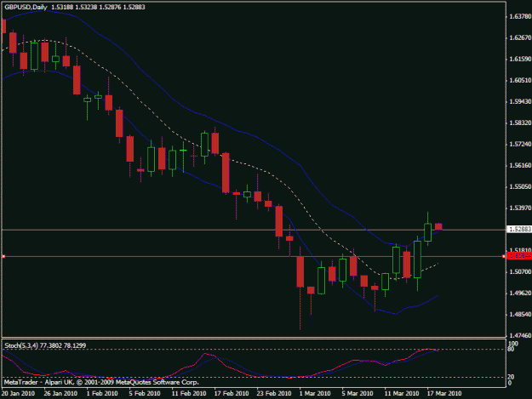Click the 1.63780 price axis label
Screen dimensions: 532x399
(520, 16)
